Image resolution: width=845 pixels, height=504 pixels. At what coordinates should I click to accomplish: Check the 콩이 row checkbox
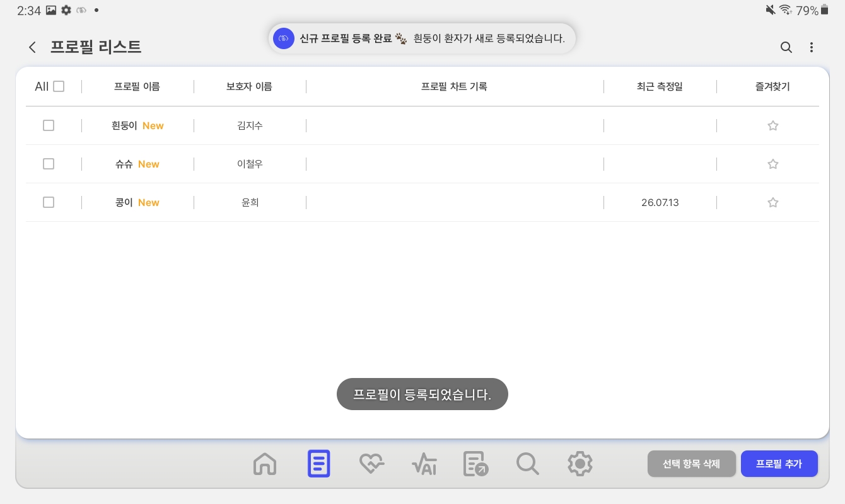(49, 202)
